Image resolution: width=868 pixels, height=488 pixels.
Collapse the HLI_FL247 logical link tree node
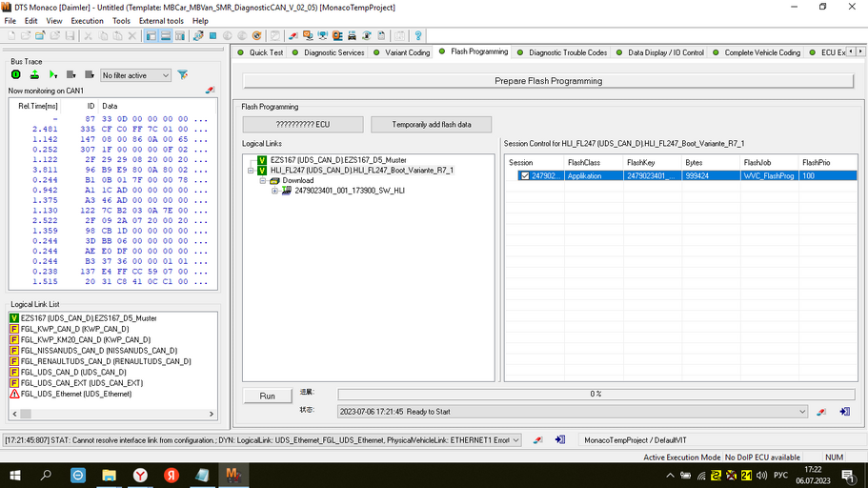[x=251, y=171]
